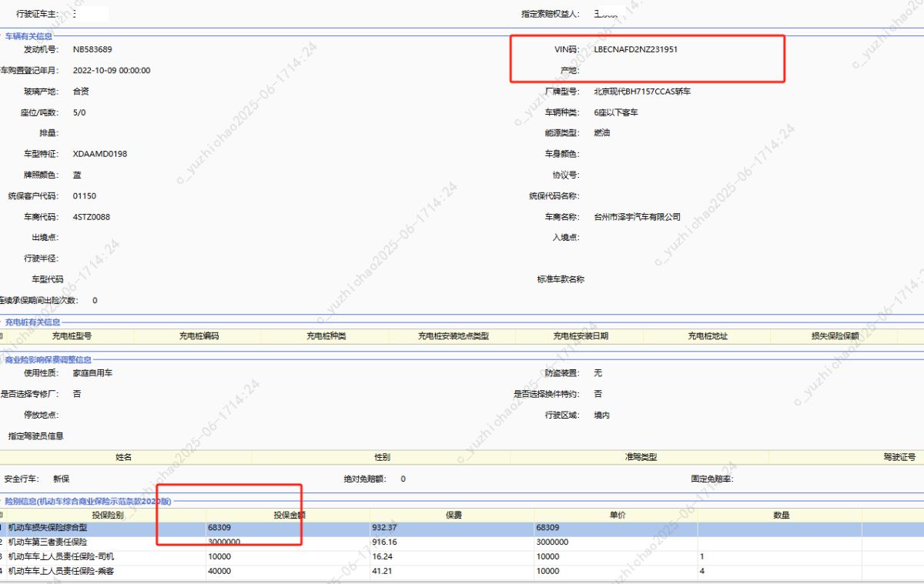Select the 机动车车上人员责任保险-乘客 row

62,571
